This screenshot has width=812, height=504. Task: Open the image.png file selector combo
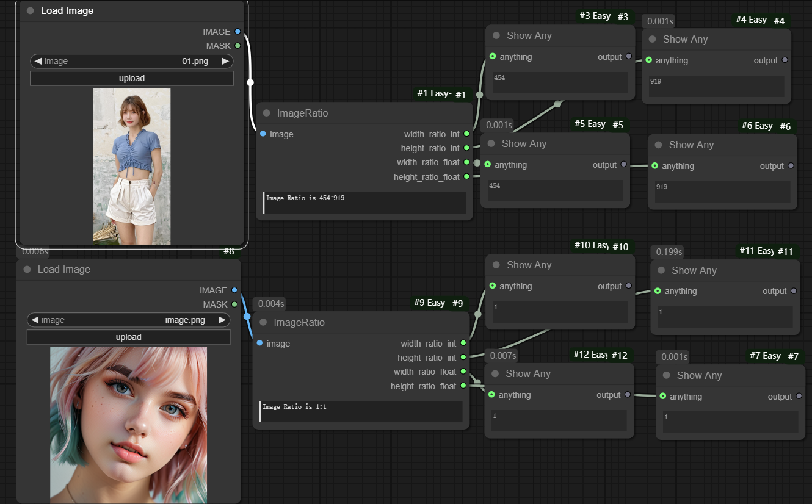pos(128,320)
